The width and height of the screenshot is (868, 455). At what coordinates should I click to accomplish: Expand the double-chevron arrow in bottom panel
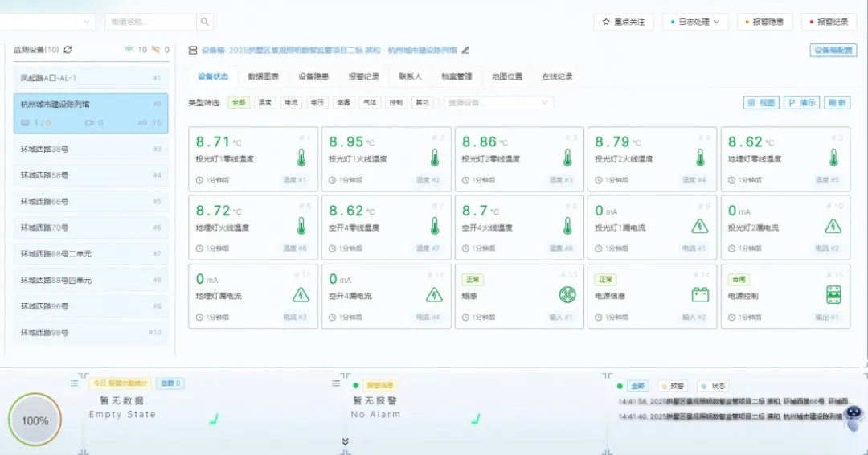(x=346, y=441)
